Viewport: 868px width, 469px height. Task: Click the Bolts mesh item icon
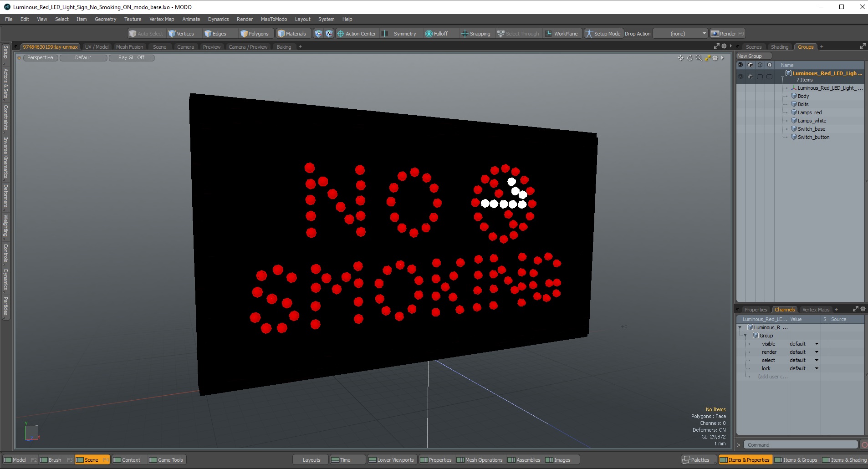pos(794,104)
